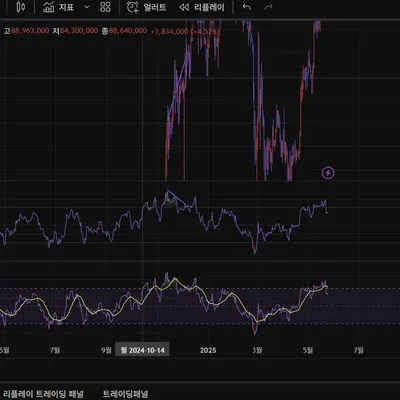Click the 7월 label right of 5월

[358, 350]
